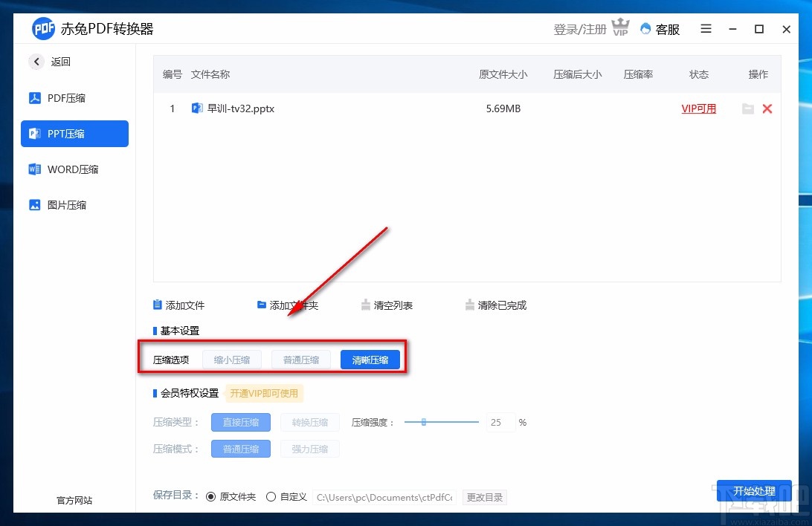
Task: Click the VIP可用 status link
Action: [698, 108]
